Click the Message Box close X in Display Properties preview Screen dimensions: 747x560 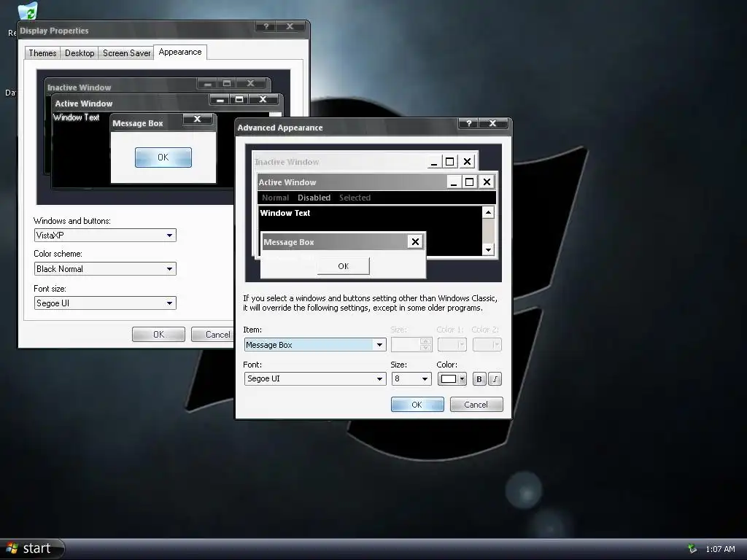click(x=197, y=119)
